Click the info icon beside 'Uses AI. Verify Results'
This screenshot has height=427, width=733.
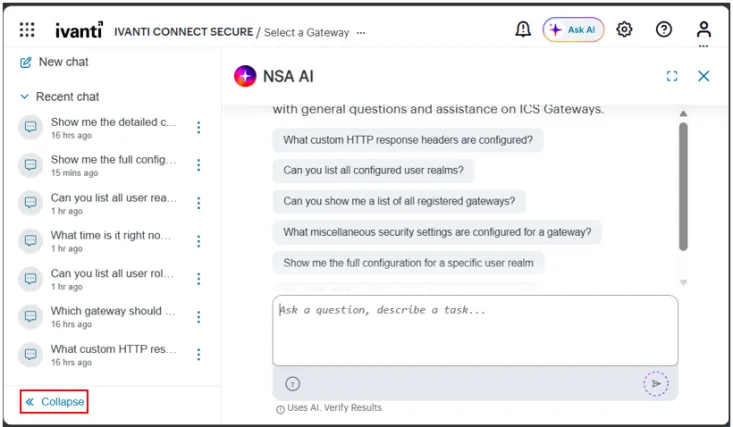pyautogui.click(x=280, y=410)
